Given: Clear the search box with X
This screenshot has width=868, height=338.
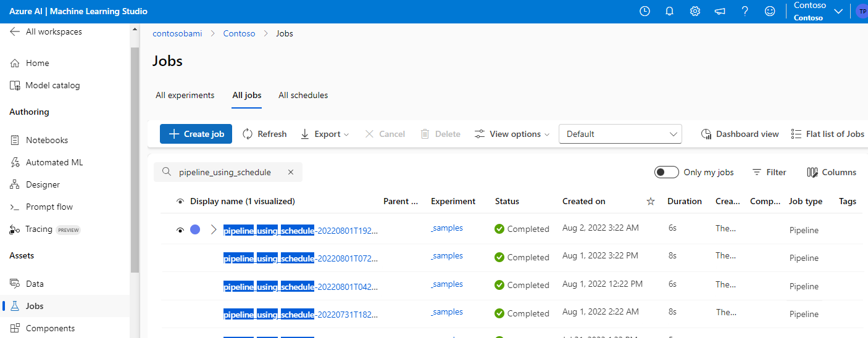Looking at the screenshot, I should point(291,172).
